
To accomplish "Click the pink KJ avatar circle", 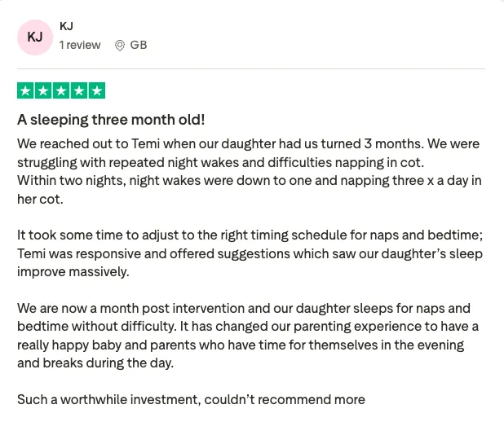I will tap(35, 37).
